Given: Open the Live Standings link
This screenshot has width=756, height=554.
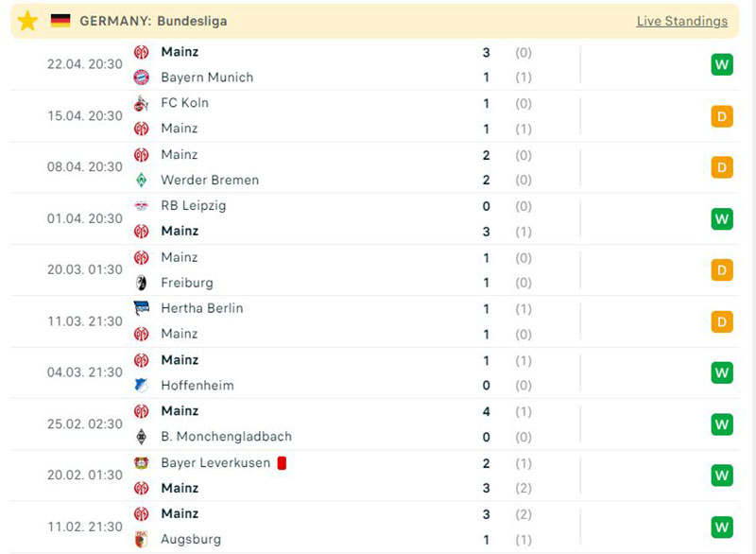Looking at the screenshot, I should coord(681,21).
